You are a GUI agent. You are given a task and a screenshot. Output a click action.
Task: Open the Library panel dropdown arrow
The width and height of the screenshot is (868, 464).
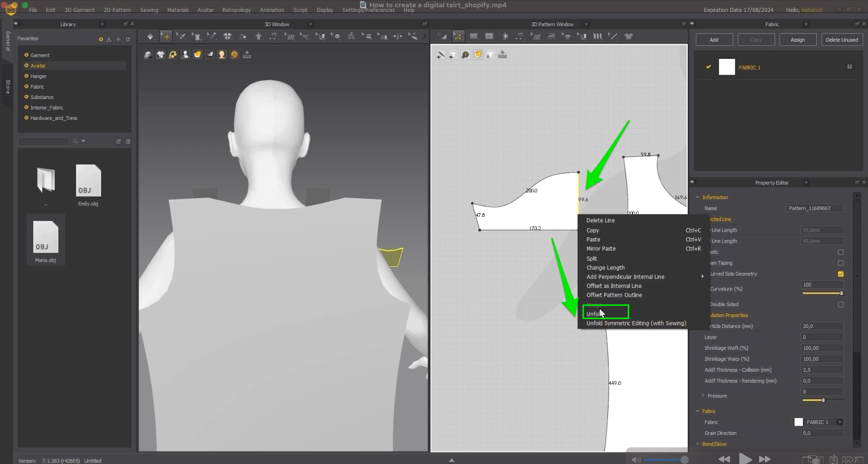click(x=102, y=25)
